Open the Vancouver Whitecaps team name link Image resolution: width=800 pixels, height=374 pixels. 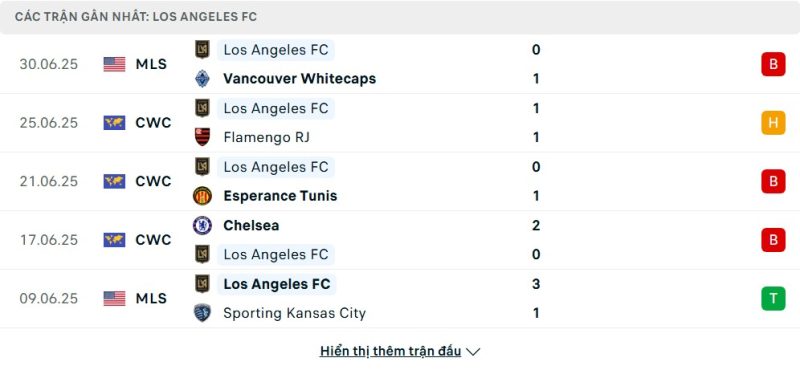pos(299,79)
